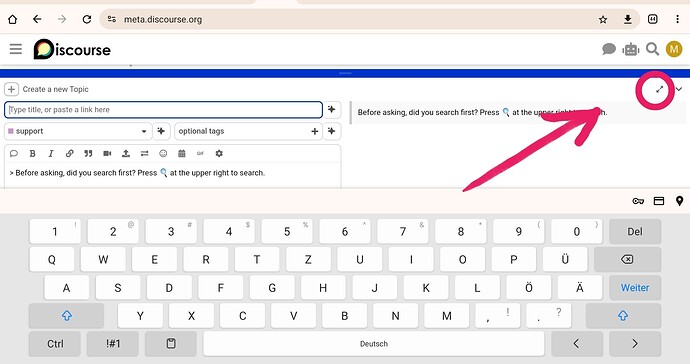Click the plus composer action button
Viewport: 690px width, 364px height.
11,89
